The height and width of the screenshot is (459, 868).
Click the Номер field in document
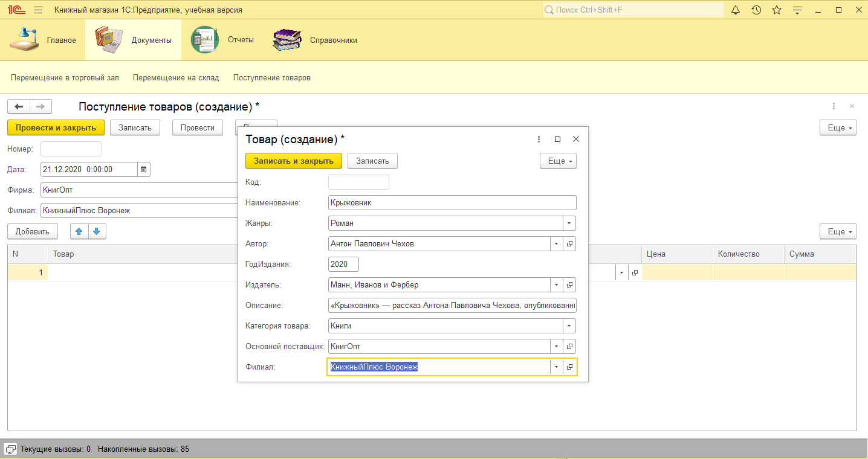[71, 149]
